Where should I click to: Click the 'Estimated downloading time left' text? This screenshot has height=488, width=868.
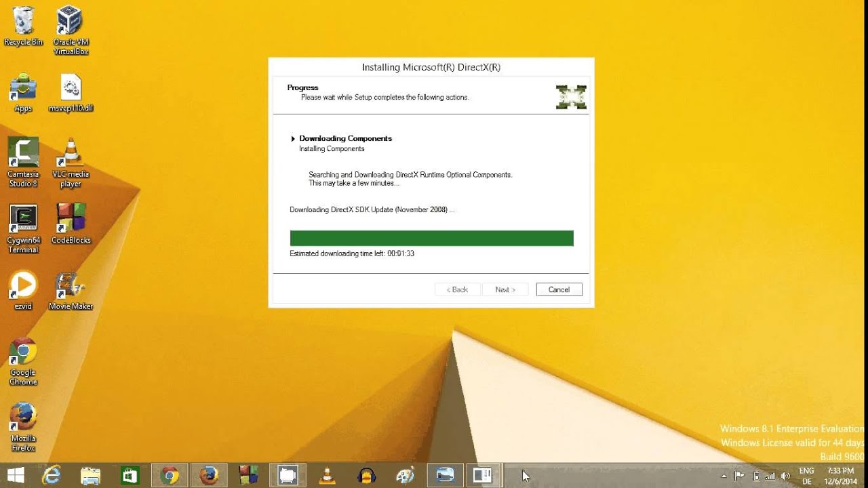point(352,253)
